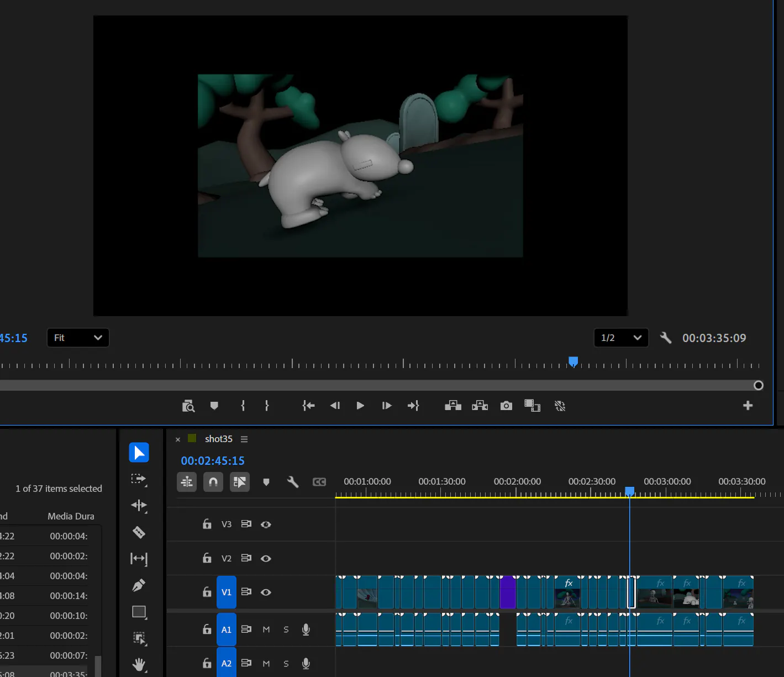Add a marker in the timeline header
The height and width of the screenshot is (677, 784).
266,482
